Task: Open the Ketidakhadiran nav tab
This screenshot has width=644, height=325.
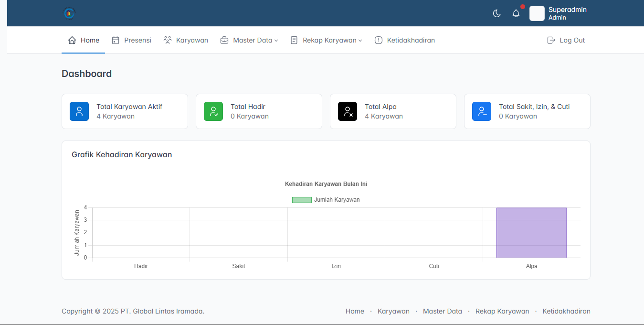Action: [x=405, y=40]
